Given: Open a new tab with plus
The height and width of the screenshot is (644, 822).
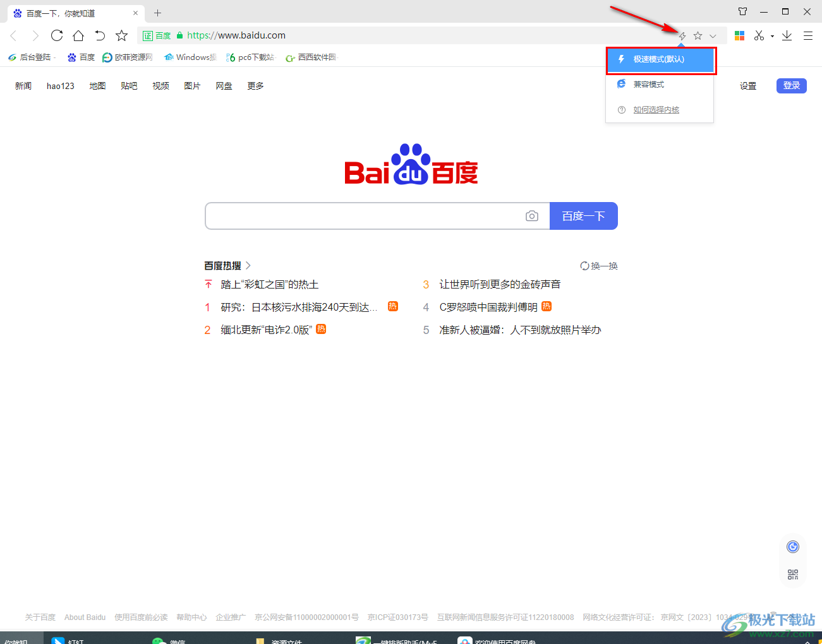Looking at the screenshot, I should (x=158, y=13).
